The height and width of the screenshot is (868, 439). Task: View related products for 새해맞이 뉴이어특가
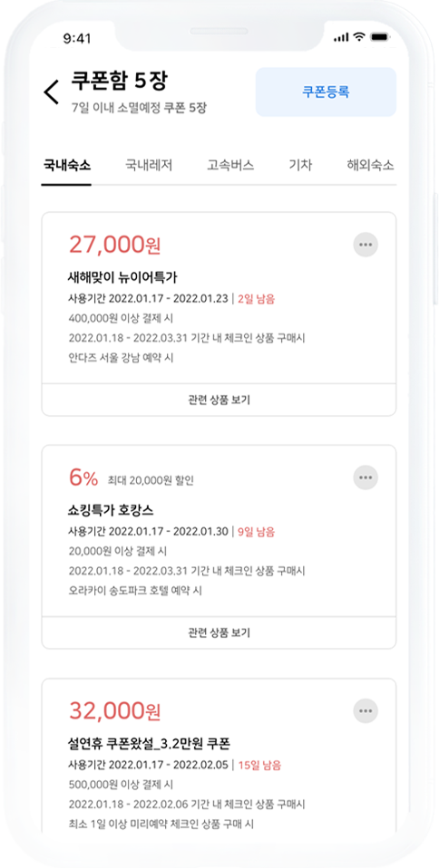[219, 400]
